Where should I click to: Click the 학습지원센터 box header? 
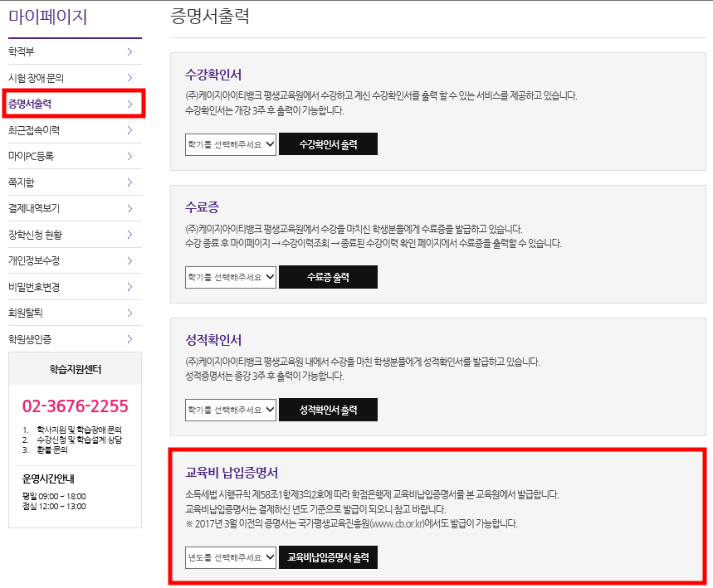[x=75, y=369]
